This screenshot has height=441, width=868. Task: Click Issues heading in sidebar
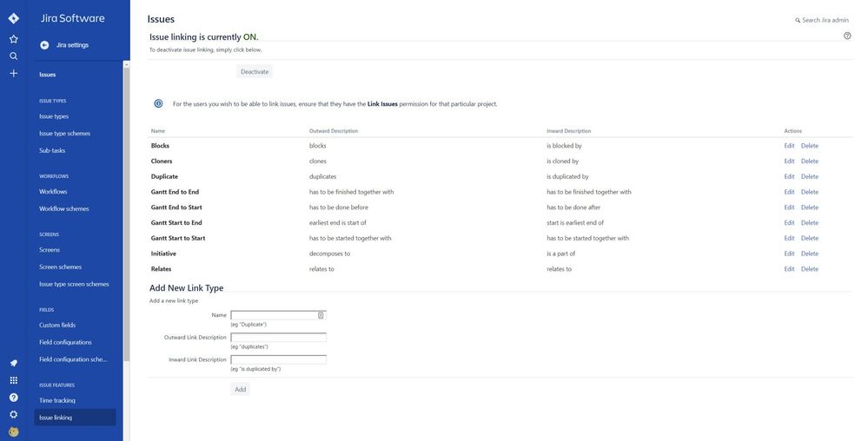click(x=47, y=75)
